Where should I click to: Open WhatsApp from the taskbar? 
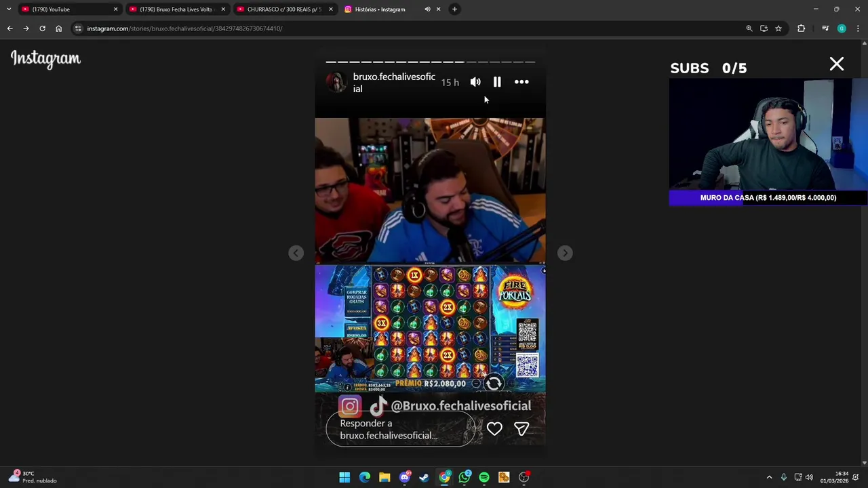click(465, 477)
